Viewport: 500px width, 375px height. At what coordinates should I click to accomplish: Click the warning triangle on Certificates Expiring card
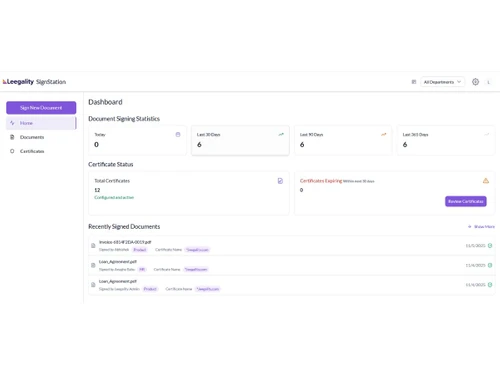(x=486, y=181)
